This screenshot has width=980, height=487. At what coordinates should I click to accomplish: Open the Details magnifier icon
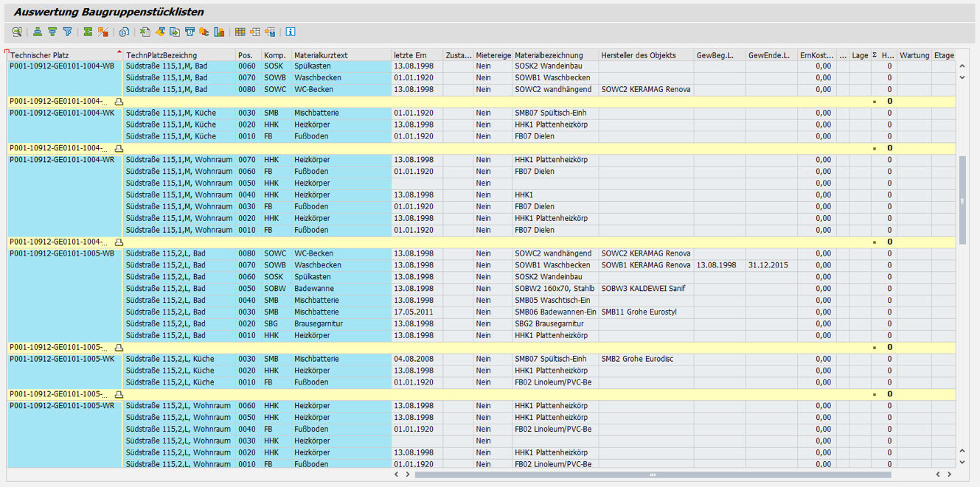(17, 32)
